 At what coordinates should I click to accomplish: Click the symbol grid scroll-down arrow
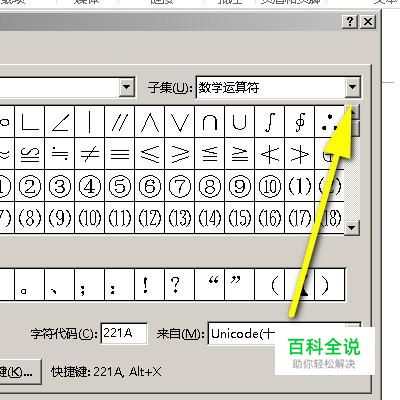tap(352, 228)
